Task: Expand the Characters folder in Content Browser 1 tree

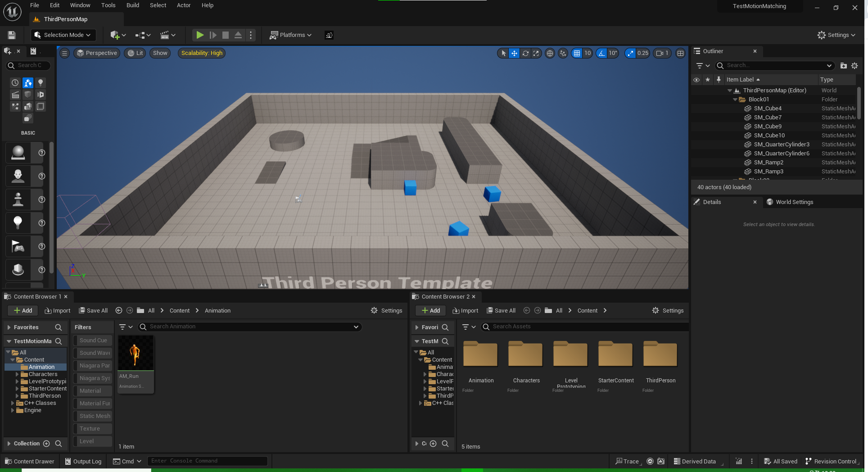Action: click(17, 374)
